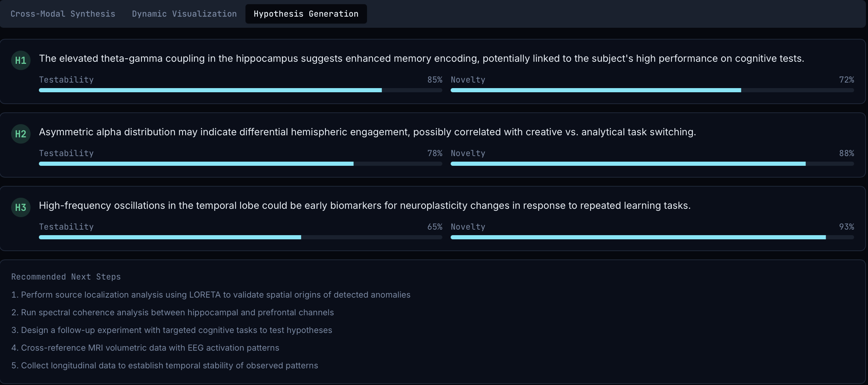
Task: Click the H3 Novelty progress bar
Action: 652,237
